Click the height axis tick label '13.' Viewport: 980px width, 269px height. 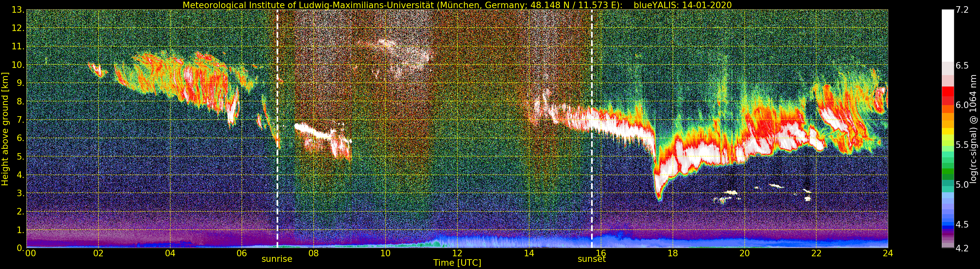18,10
